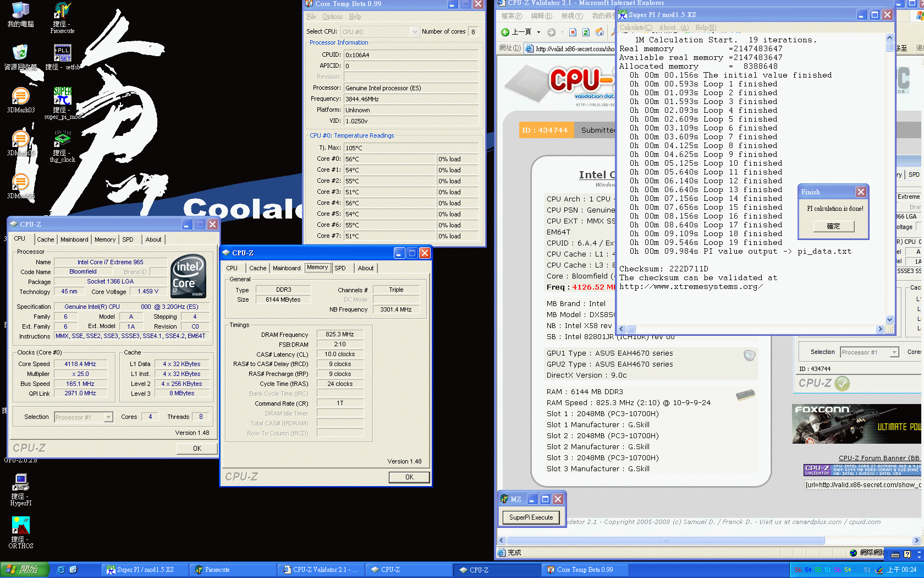Open the Processor #1 selection dropdown in CPU-Z
The width and height of the screenshot is (924, 578).
click(x=108, y=417)
